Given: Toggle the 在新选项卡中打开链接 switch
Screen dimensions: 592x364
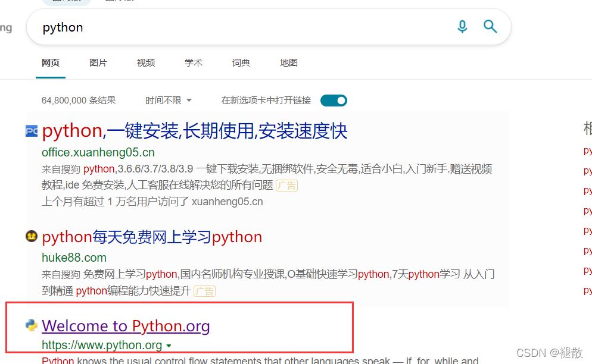Looking at the screenshot, I should pyautogui.click(x=334, y=101).
